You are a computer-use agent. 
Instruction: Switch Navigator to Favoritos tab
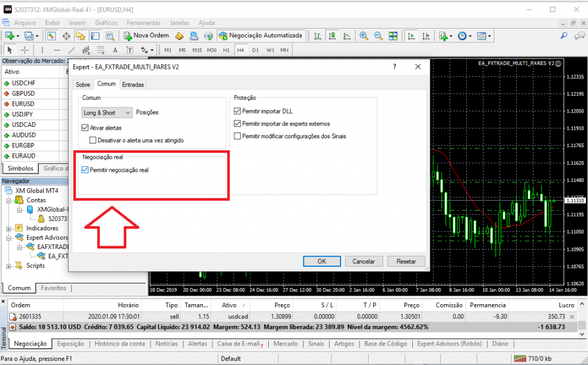tap(53, 288)
